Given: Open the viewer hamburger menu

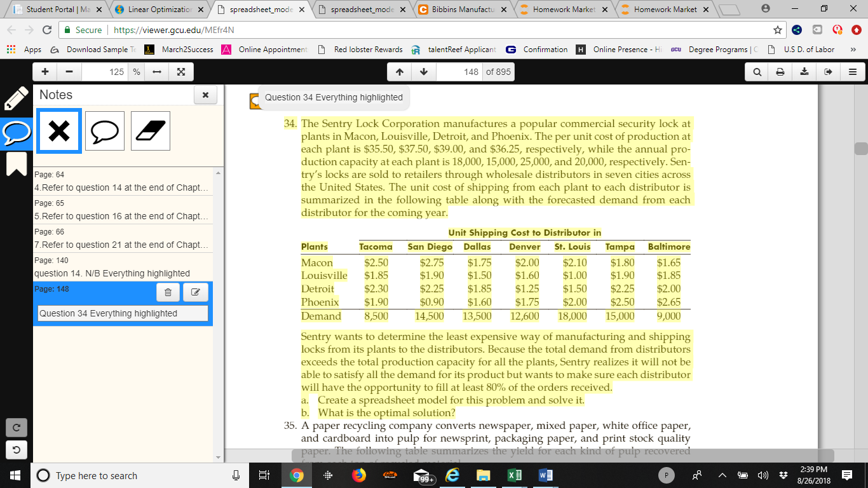Looking at the screenshot, I should pyautogui.click(x=851, y=72).
